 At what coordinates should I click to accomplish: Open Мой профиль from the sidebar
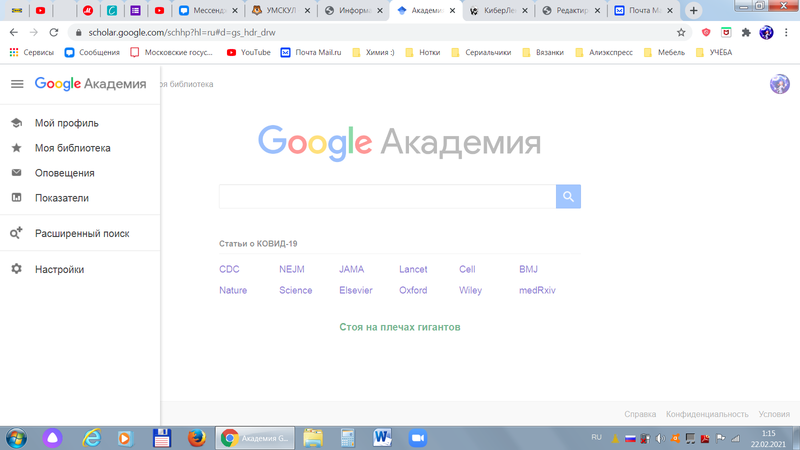[66, 123]
